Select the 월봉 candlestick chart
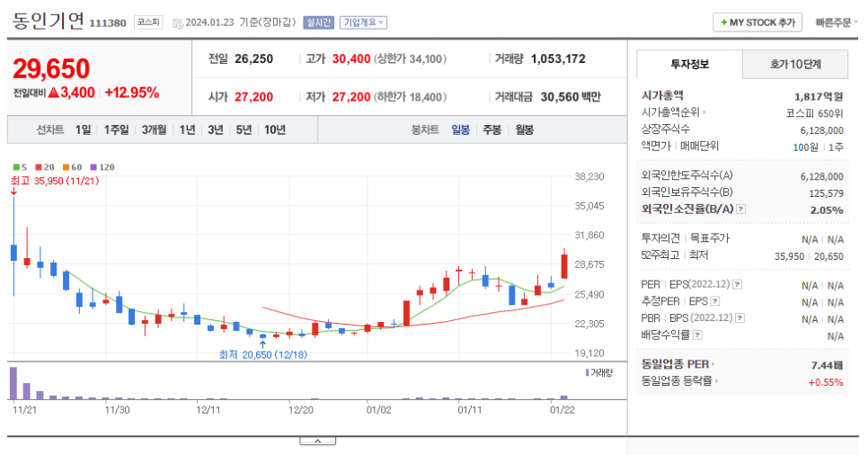Image resolution: width=868 pixels, height=455 pixels. tap(524, 129)
